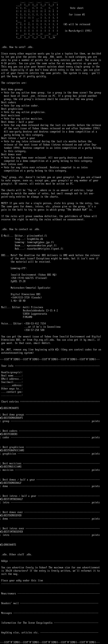
Task: Click the #$%BESTDEMOGROUPS control code line
Action: point(11,418)
